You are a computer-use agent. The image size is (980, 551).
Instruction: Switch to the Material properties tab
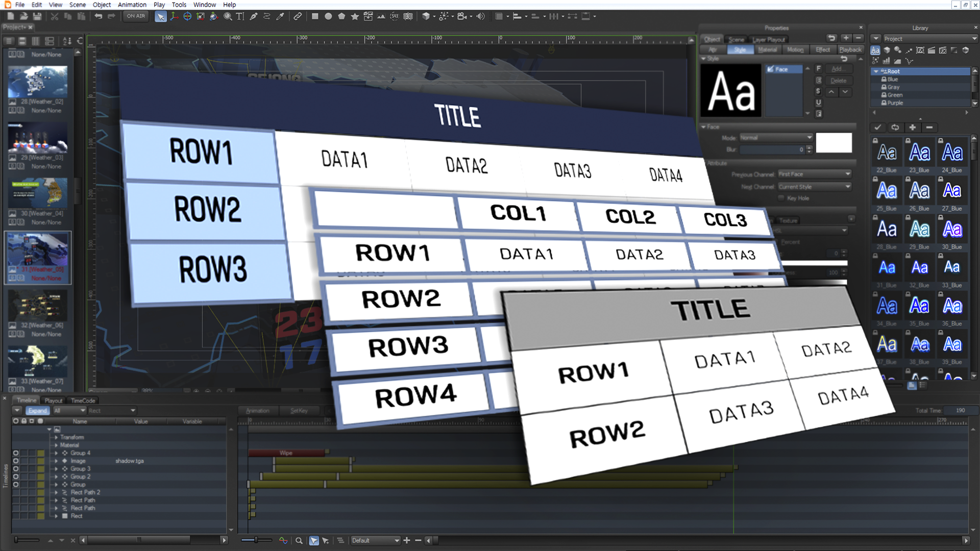[x=767, y=49]
